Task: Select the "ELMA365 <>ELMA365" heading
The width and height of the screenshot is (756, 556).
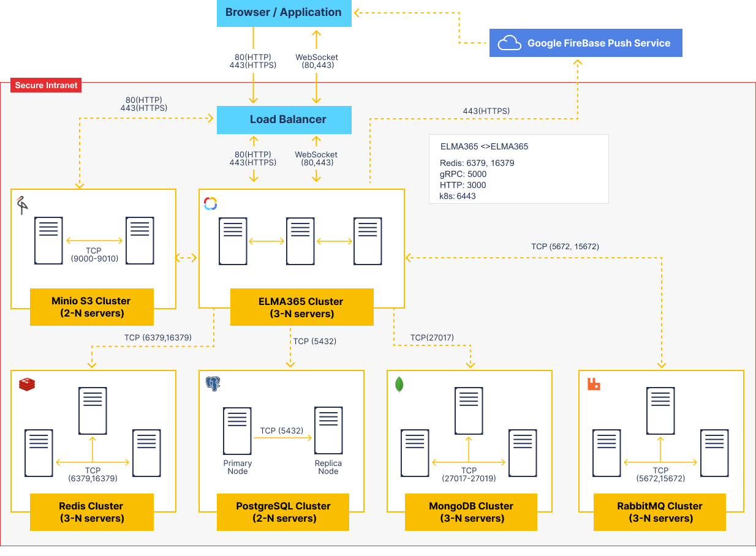Action: tap(484, 147)
